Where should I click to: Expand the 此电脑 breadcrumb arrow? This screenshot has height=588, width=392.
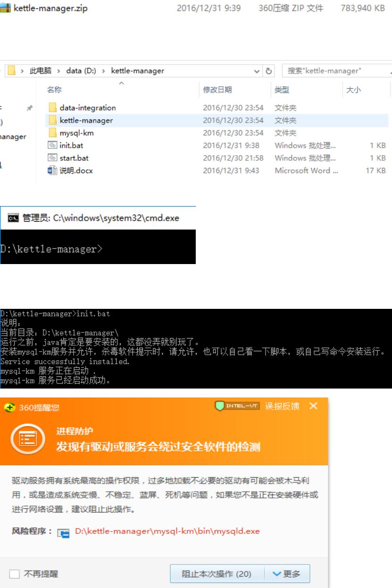[x=59, y=71]
